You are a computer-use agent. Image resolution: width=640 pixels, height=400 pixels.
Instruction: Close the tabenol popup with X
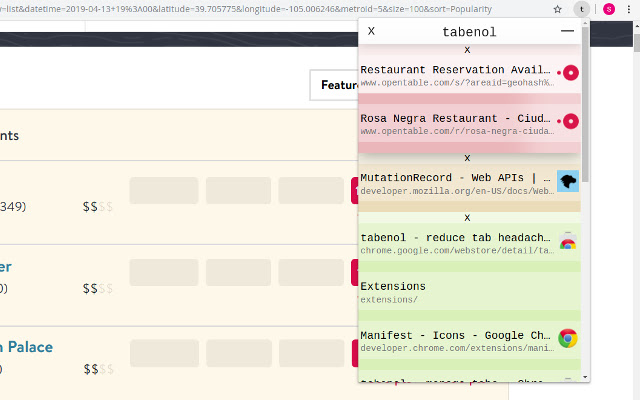click(x=371, y=31)
